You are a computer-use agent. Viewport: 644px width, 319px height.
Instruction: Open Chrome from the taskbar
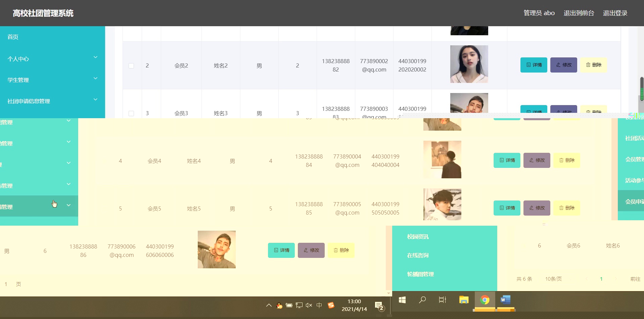click(485, 300)
